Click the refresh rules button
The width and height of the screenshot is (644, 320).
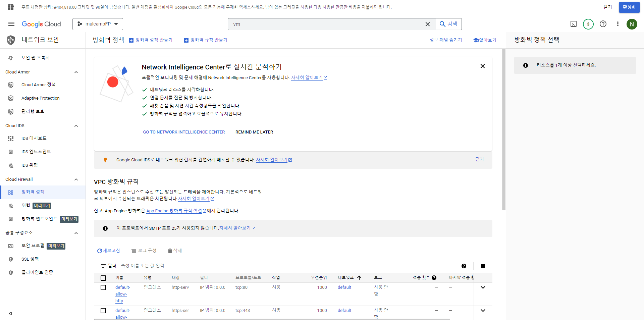point(108,251)
